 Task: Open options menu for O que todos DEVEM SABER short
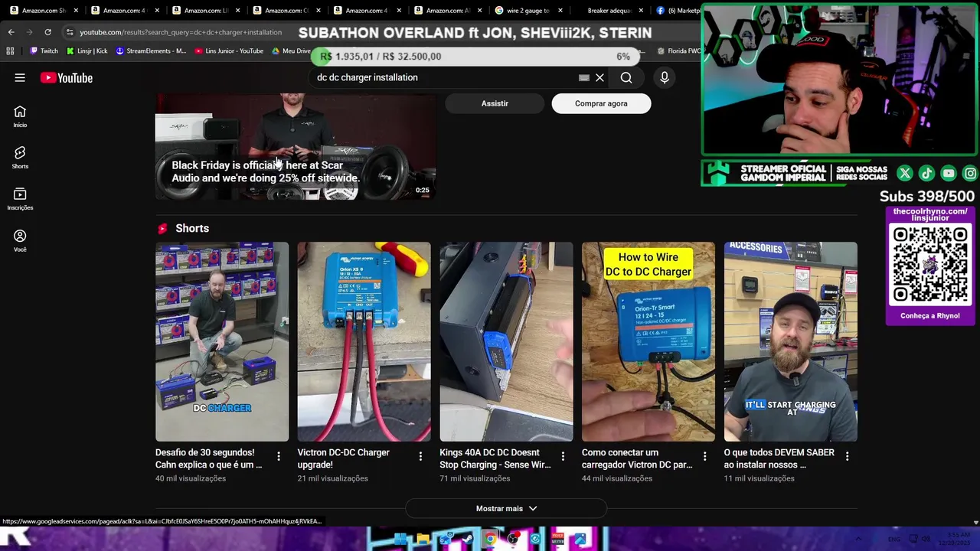[847, 456]
